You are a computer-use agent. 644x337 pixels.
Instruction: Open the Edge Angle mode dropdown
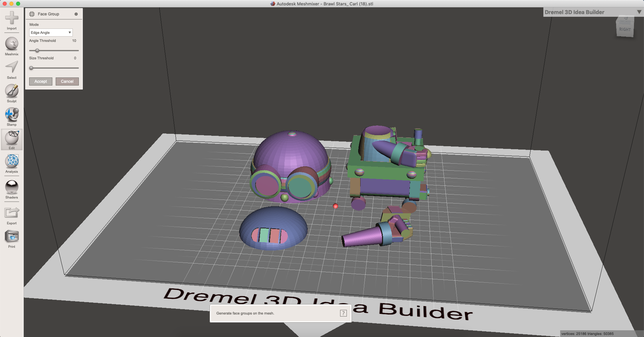(x=51, y=33)
